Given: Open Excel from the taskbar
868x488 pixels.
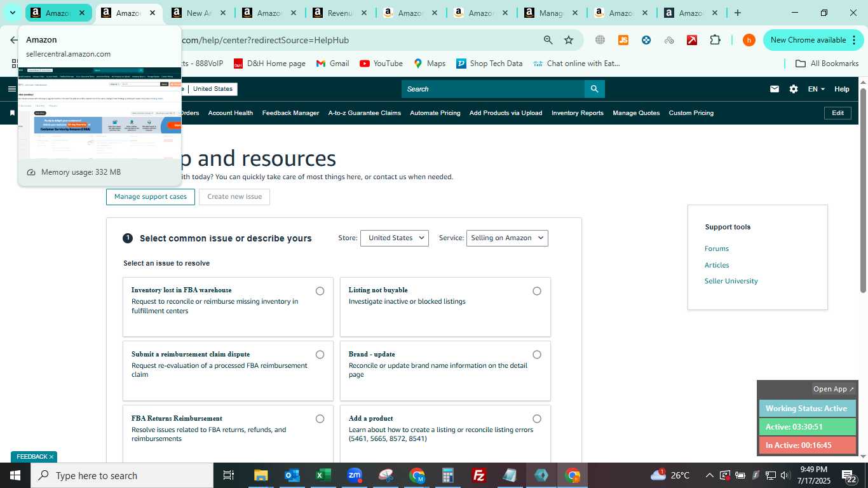Looking at the screenshot, I should pyautogui.click(x=323, y=475).
